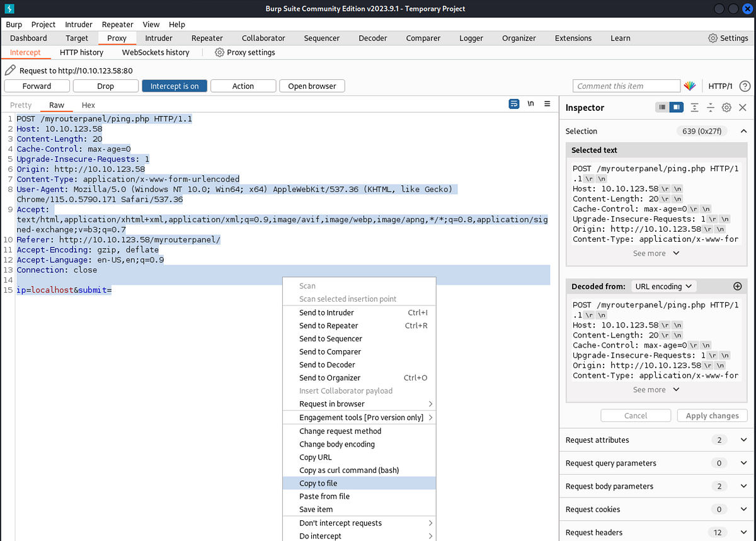This screenshot has width=756, height=541.
Task: Open Request in browser submenu
Action: coord(358,404)
